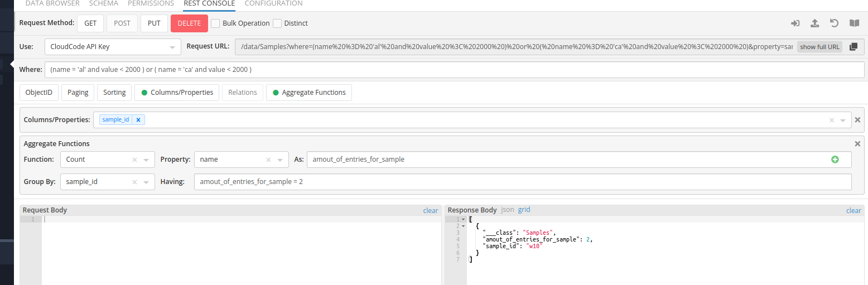Image resolution: width=868 pixels, height=285 pixels.
Task: Close the Aggregate Functions panel
Action: [x=857, y=144]
